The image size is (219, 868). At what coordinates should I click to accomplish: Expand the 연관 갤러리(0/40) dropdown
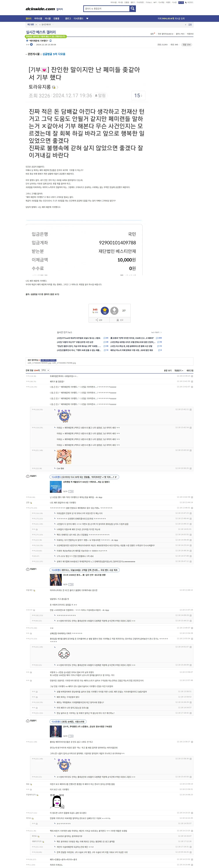coord(166,34)
